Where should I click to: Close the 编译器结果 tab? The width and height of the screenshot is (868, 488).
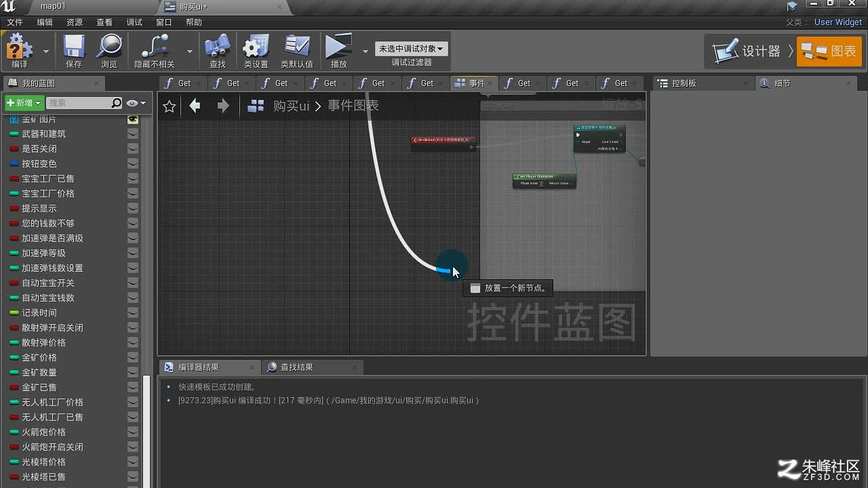252,367
